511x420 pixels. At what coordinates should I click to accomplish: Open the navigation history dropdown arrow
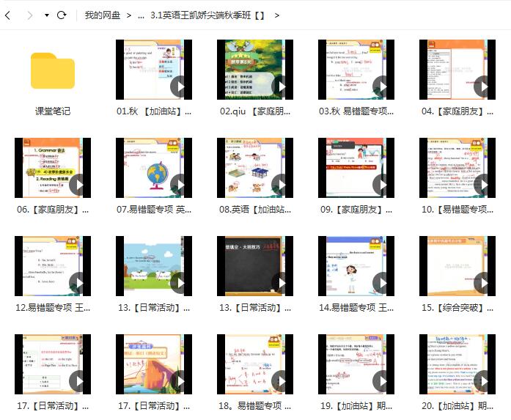[x=47, y=15]
